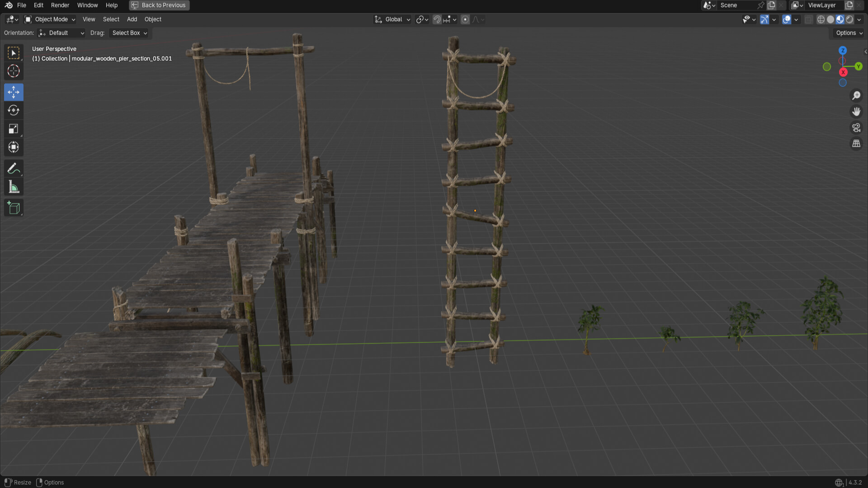Open the Object Mode dropdown

pyautogui.click(x=50, y=19)
